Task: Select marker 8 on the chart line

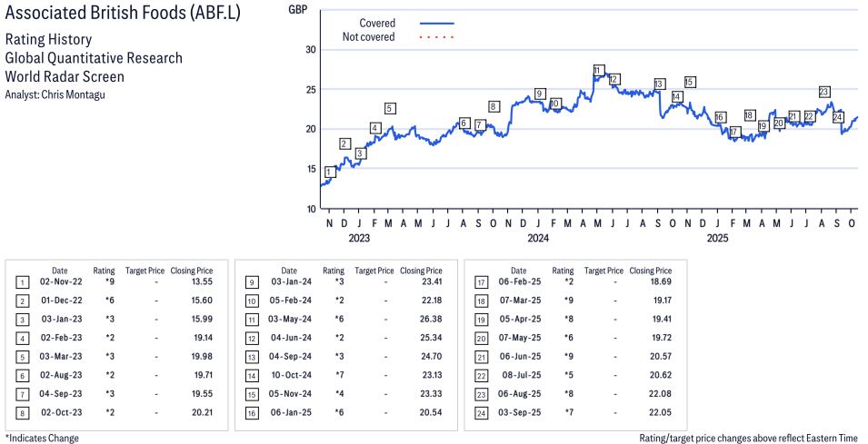Action: coord(494,106)
